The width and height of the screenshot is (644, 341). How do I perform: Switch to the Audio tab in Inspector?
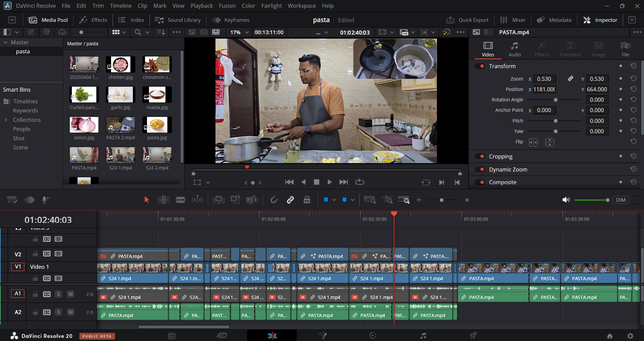point(514,49)
